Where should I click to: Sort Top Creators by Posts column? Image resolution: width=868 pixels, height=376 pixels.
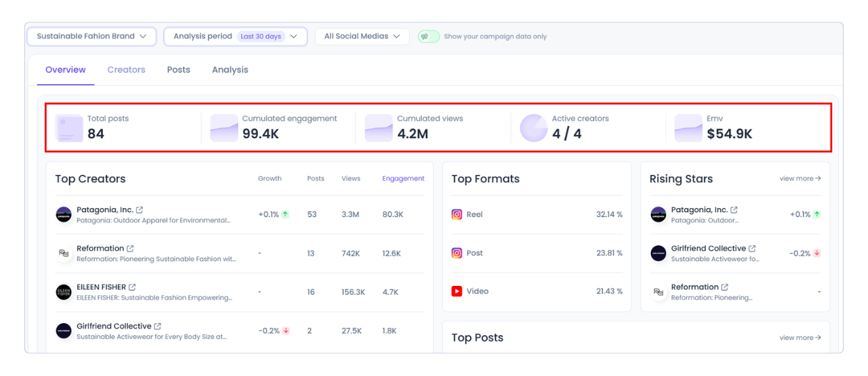(x=315, y=179)
